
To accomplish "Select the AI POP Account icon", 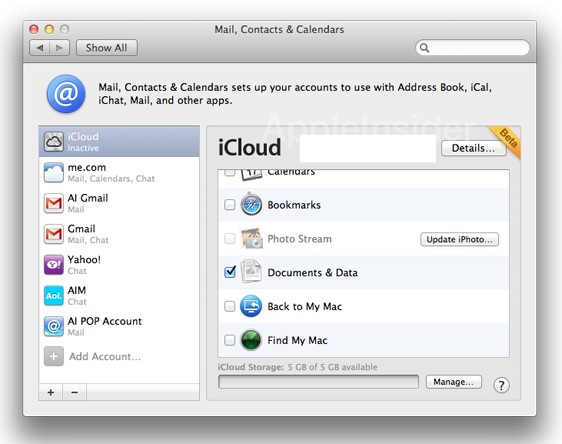I will click(x=54, y=326).
